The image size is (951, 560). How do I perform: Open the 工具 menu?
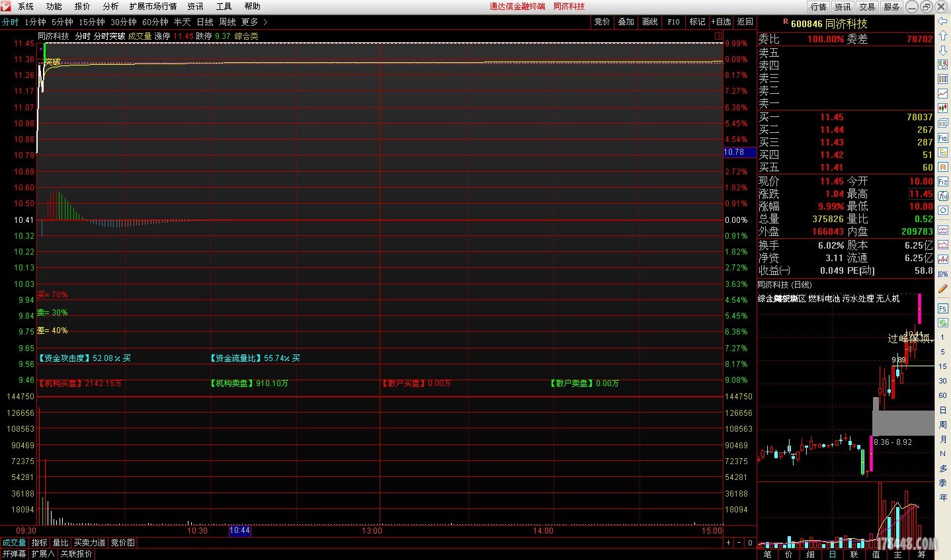[x=224, y=6]
